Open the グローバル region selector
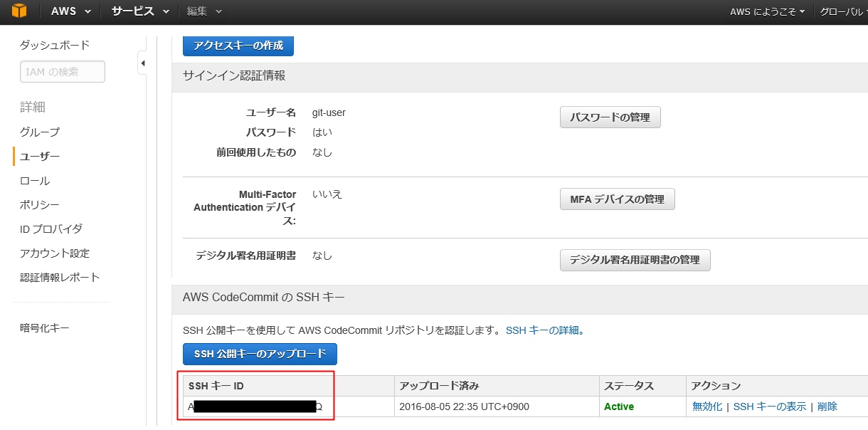The width and height of the screenshot is (868, 430). [842, 12]
